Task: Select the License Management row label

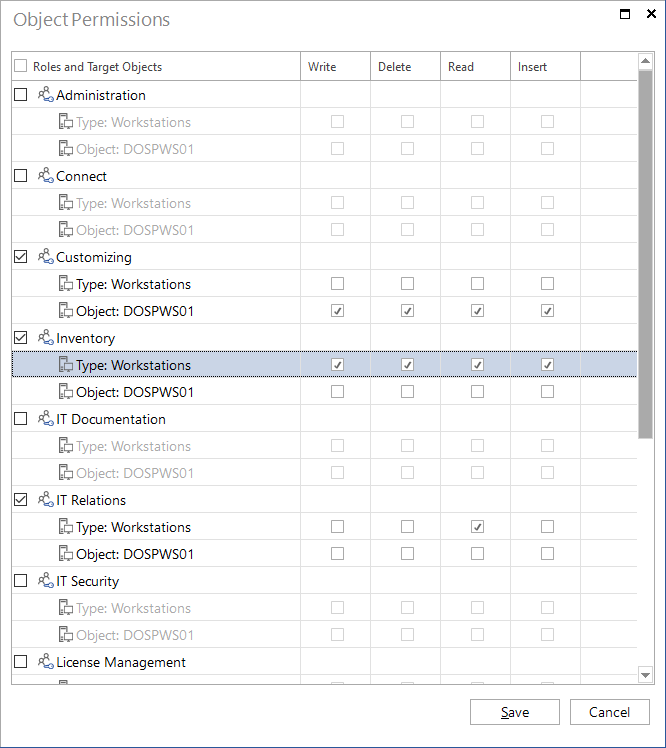Action: [121, 662]
